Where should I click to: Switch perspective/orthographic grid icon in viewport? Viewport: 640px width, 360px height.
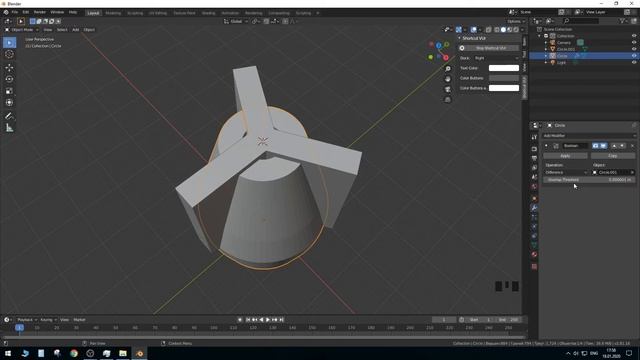[x=448, y=100]
